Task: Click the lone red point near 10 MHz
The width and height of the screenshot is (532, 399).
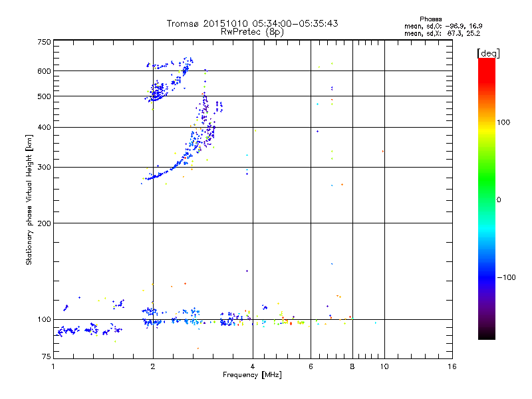Action: coord(383,152)
